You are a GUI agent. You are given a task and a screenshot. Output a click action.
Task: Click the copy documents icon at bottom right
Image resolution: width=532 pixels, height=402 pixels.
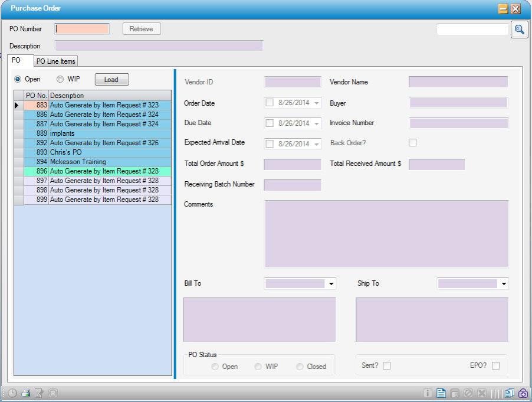click(508, 392)
